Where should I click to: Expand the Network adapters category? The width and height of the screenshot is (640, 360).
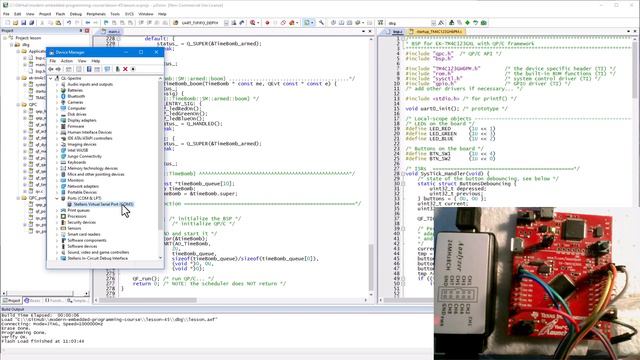pos(57,187)
